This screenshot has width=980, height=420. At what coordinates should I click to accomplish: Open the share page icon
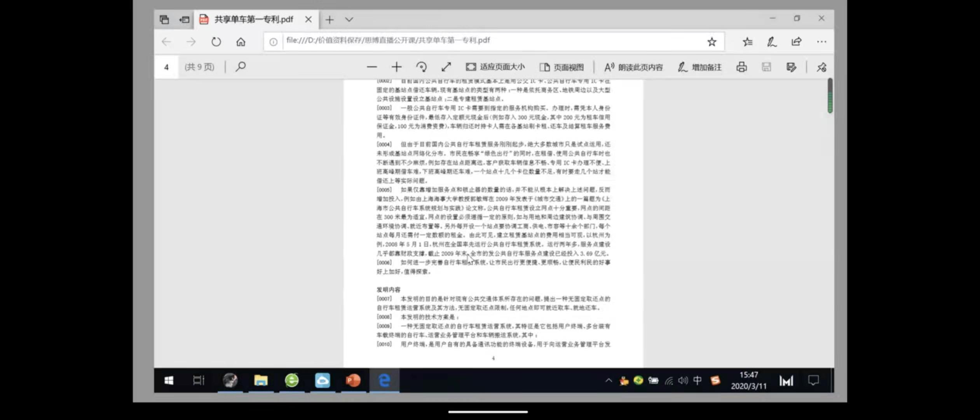tap(796, 42)
